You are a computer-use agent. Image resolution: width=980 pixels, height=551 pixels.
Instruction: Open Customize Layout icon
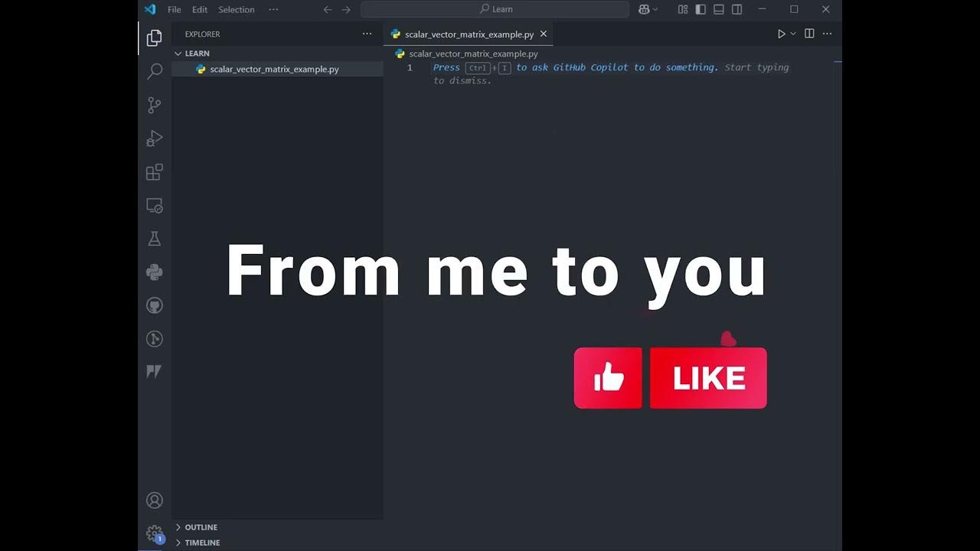(x=683, y=9)
